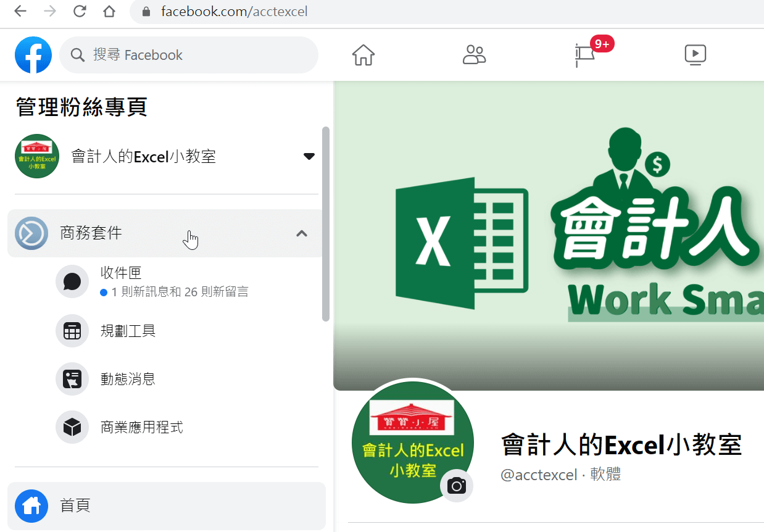The width and height of the screenshot is (764, 532).
Task: Collapse the 商務套件 section chevron
Action: pyautogui.click(x=302, y=233)
